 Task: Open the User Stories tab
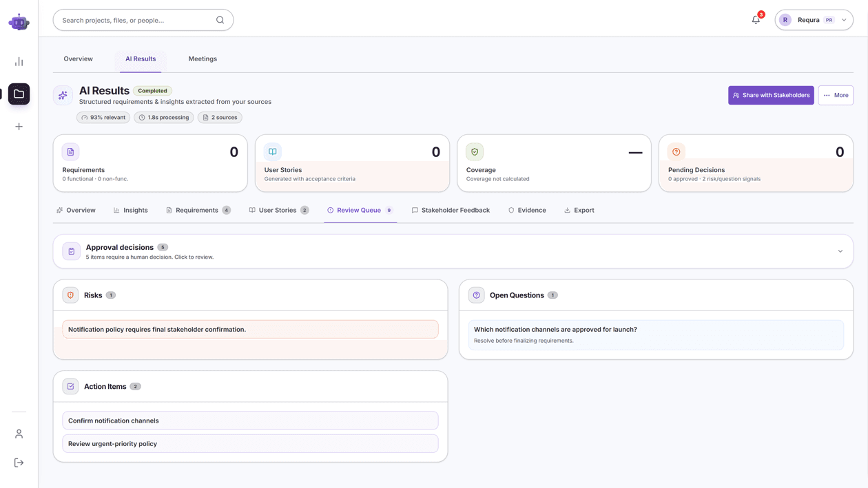point(279,210)
